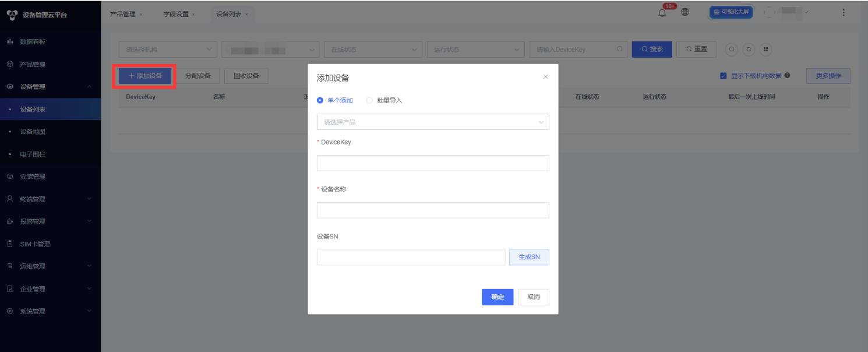Close the 设备列表 tab using its x
Screen dimensions: 868x352
point(247,15)
